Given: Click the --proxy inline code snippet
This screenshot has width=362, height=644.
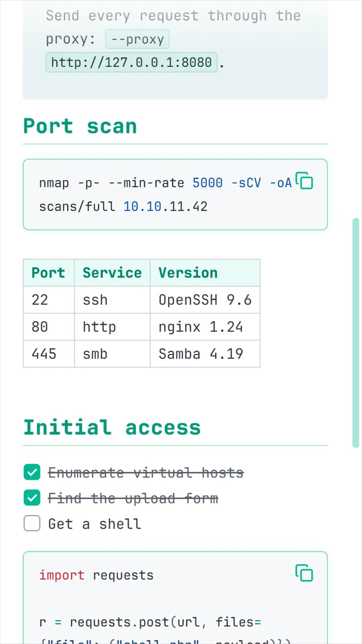Looking at the screenshot, I should tap(138, 39).
